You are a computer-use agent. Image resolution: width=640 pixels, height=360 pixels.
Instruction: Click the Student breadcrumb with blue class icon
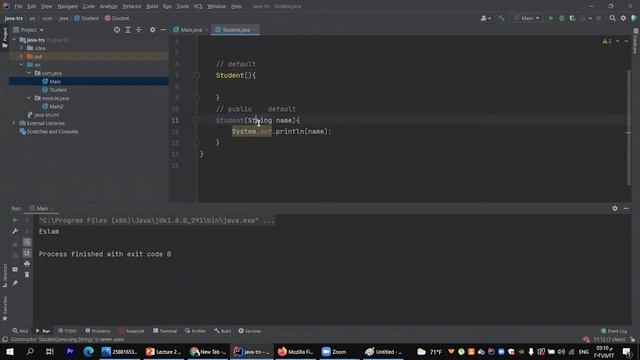click(x=86, y=18)
